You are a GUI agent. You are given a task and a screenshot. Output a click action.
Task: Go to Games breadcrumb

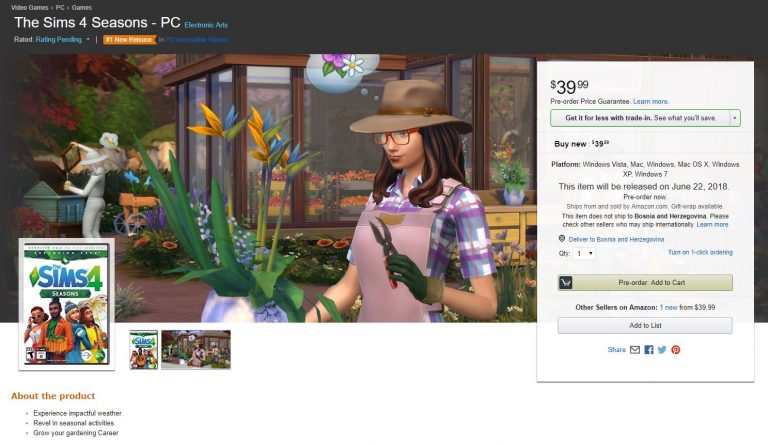pyautogui.click(x=81, y=7)
